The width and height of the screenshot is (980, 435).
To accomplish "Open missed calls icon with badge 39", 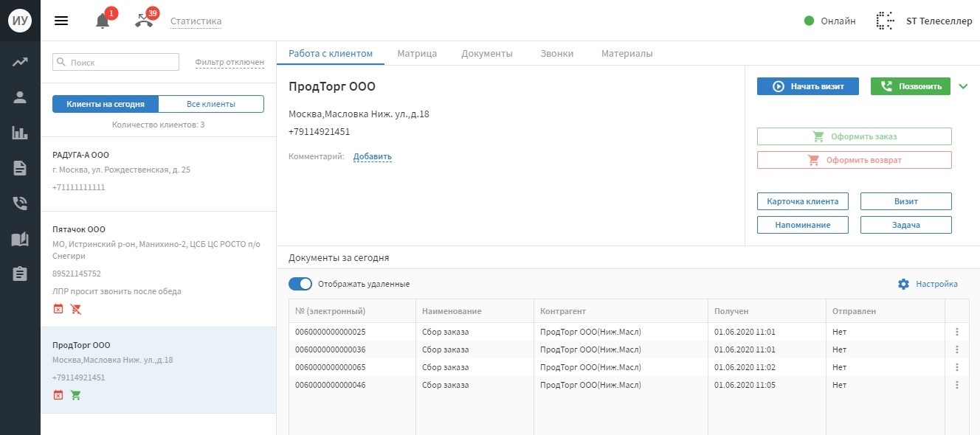I will [144, 21].
